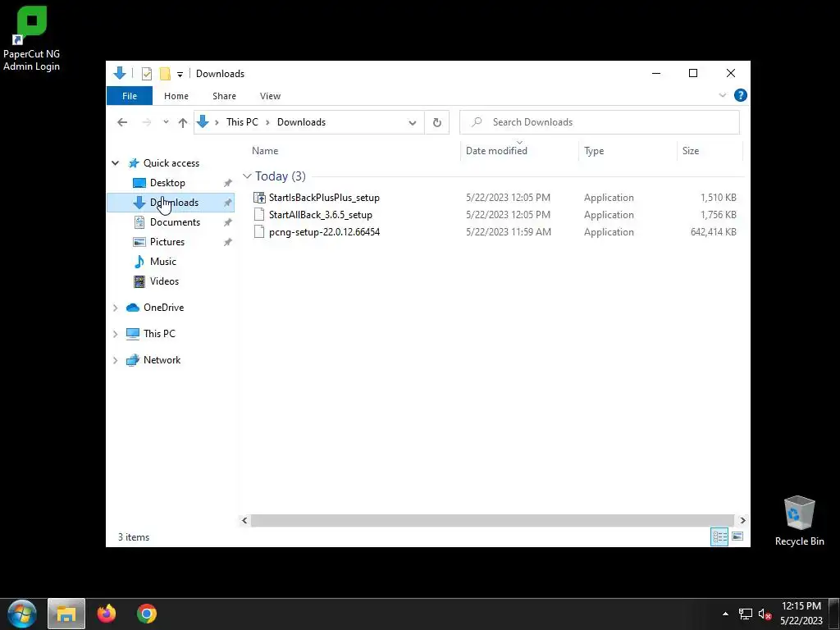Click the pcng-setup file icon
The height and width of the screenshot is (630, 840).
pos(259,232)
